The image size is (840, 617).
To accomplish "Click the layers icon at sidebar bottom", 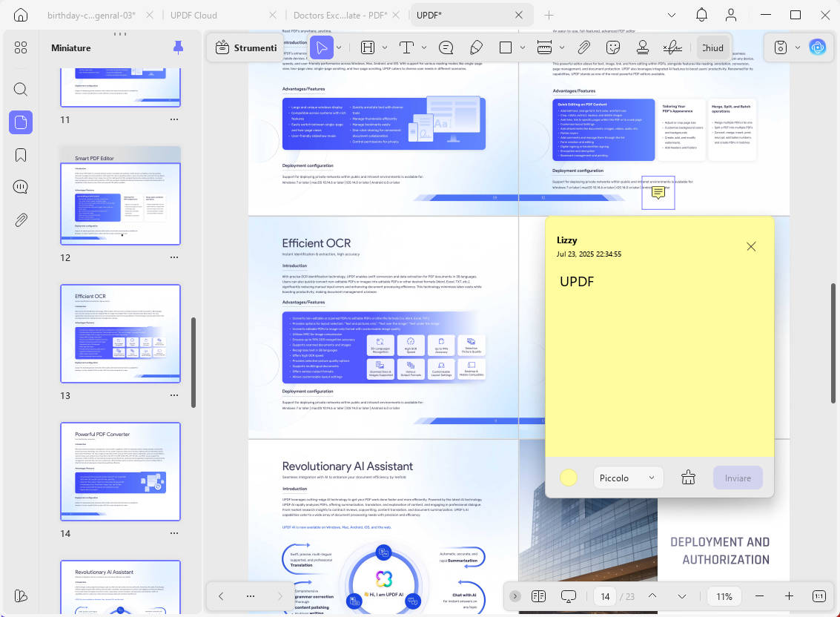I will 20,595.
